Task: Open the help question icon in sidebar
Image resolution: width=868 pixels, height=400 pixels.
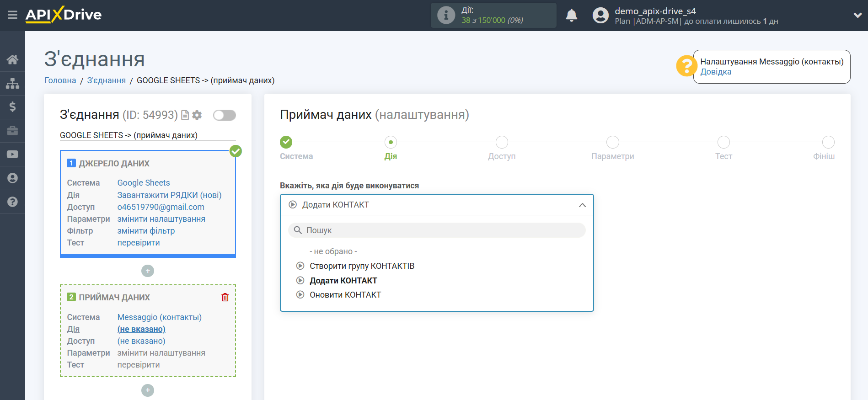Action: tap(12, 202)
